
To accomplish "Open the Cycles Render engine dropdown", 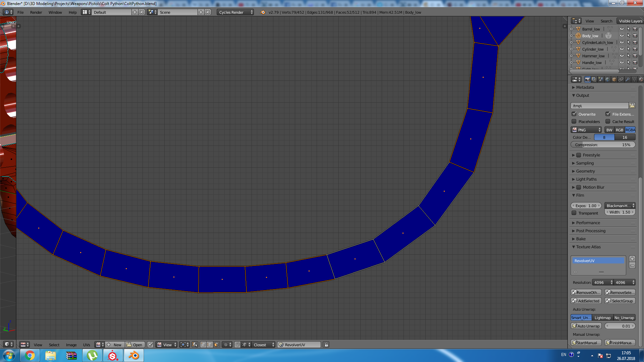I will [x=235, y=12].
